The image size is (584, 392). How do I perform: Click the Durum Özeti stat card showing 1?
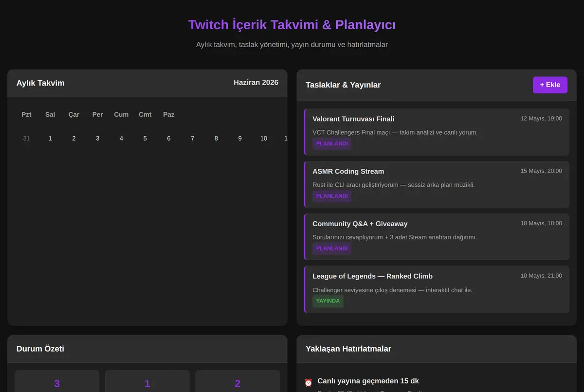coord(147,381)
